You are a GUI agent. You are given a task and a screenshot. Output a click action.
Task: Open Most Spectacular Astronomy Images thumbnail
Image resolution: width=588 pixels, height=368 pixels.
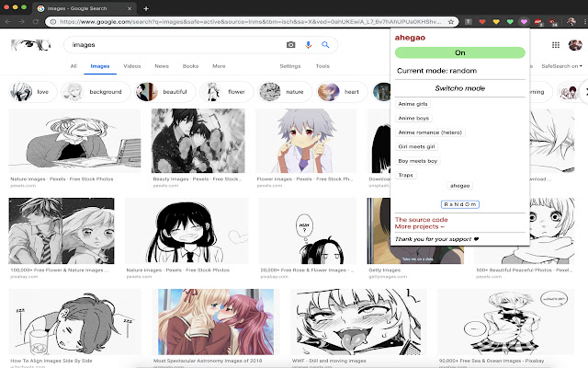[x=216, y=322]
